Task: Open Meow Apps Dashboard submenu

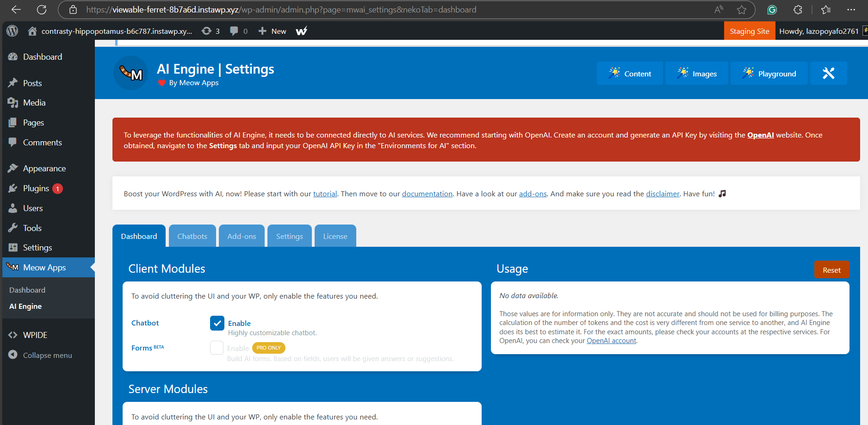Action: [27, 290]
